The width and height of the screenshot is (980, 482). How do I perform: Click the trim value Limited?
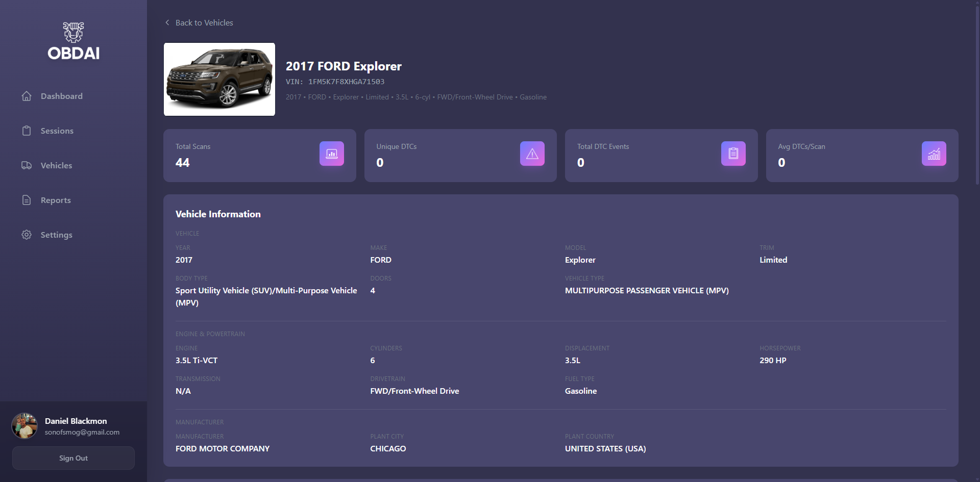pyautogui.click(x=773, y=260)
